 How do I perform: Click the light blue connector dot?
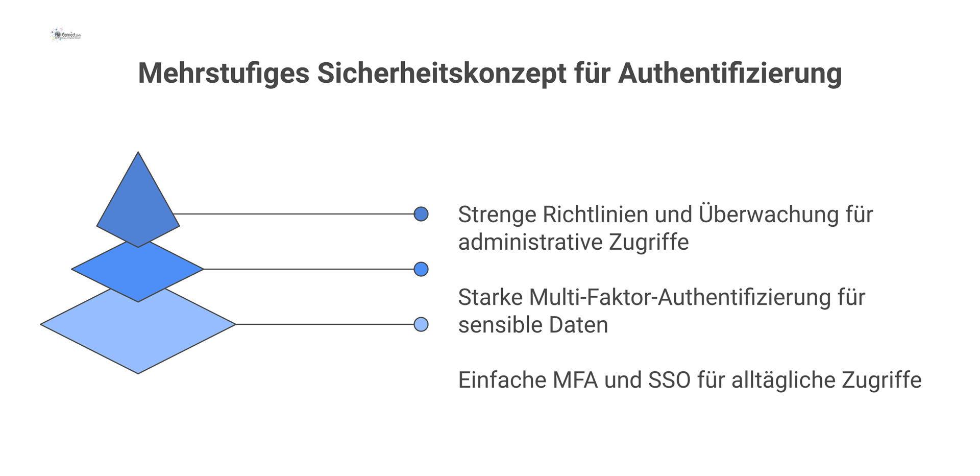coord(421,324)
